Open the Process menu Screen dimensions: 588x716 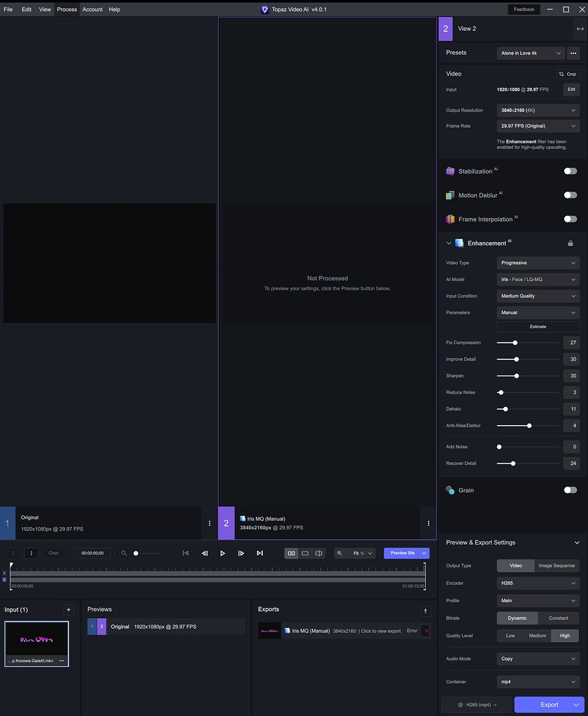(66, 9)
